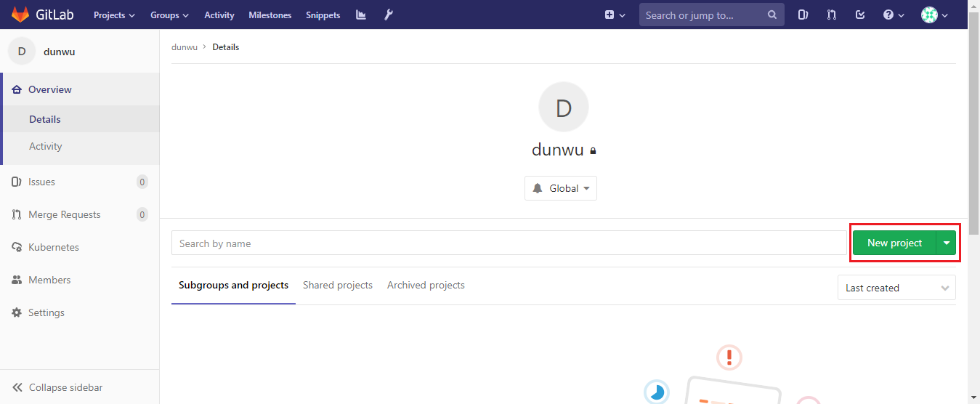The height and width of the screenshot is (404, 980).
Task: Click the Issues sidebar icon
Action: [17, 182]
